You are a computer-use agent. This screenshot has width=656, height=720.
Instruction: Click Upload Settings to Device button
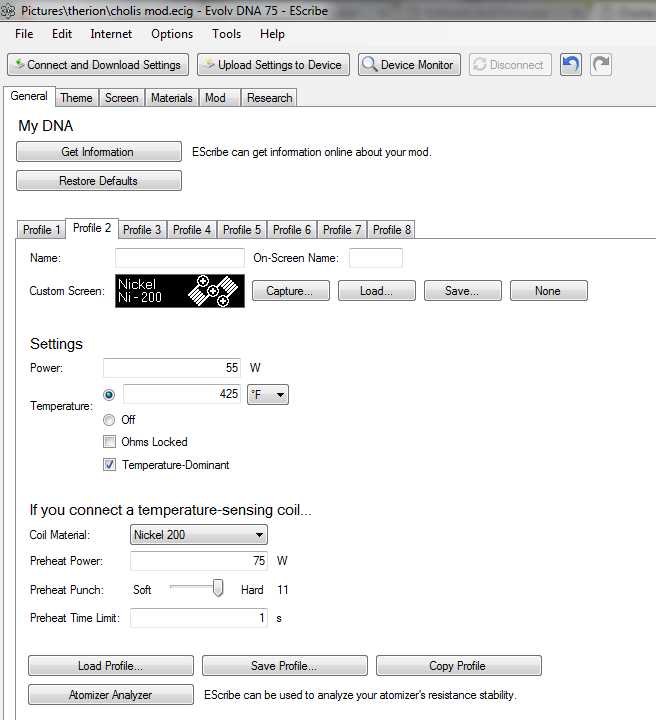click(x=273, y=65)
